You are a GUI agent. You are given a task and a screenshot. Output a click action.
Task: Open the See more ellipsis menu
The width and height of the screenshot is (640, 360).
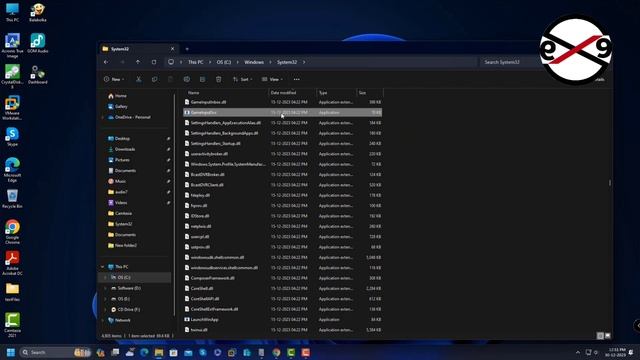(297, 79)
